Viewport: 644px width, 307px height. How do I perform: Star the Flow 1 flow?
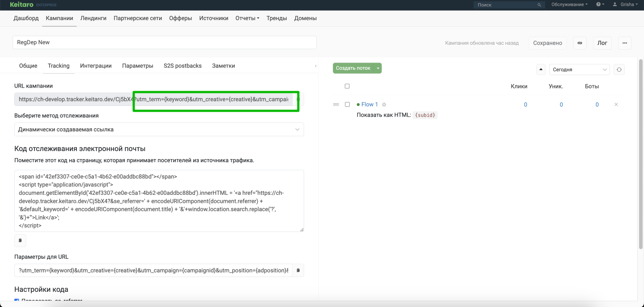tap(384, 105)
